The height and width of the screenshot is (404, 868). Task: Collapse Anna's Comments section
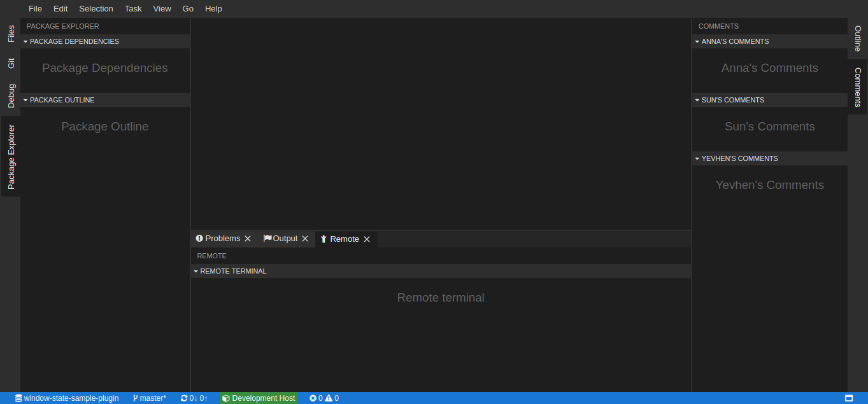pos(697,41)
